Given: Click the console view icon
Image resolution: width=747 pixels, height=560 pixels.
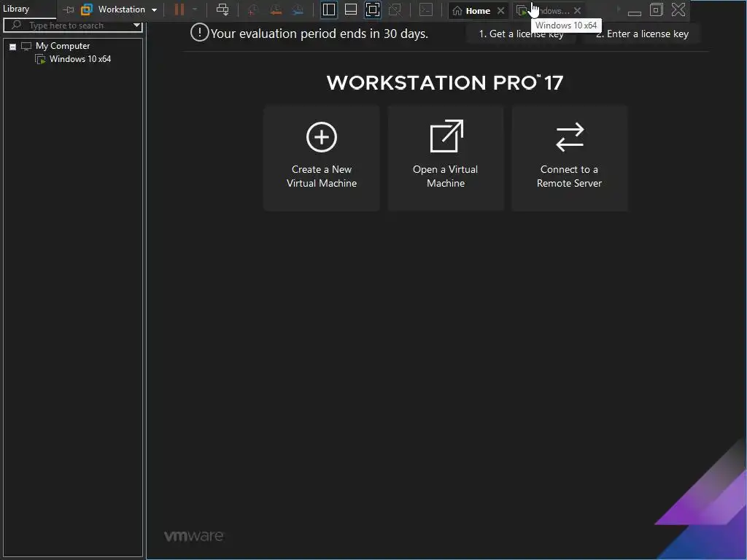Looking at the screenshot, I should 426,9.
